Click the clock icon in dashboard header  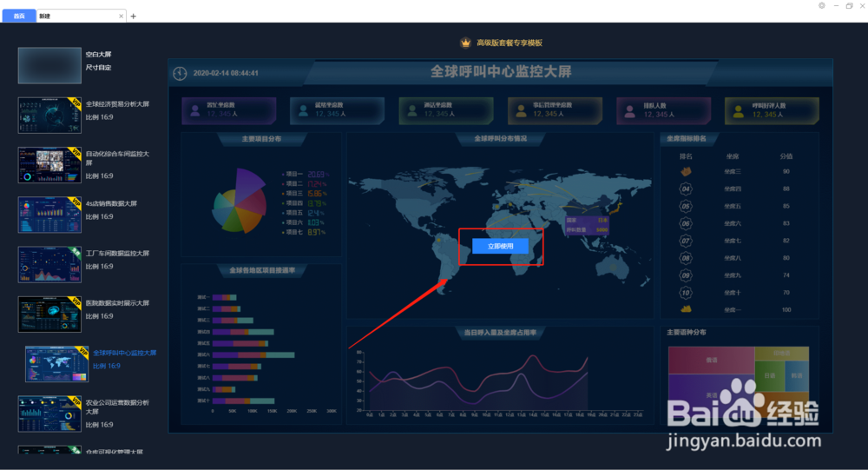point(180,73)
